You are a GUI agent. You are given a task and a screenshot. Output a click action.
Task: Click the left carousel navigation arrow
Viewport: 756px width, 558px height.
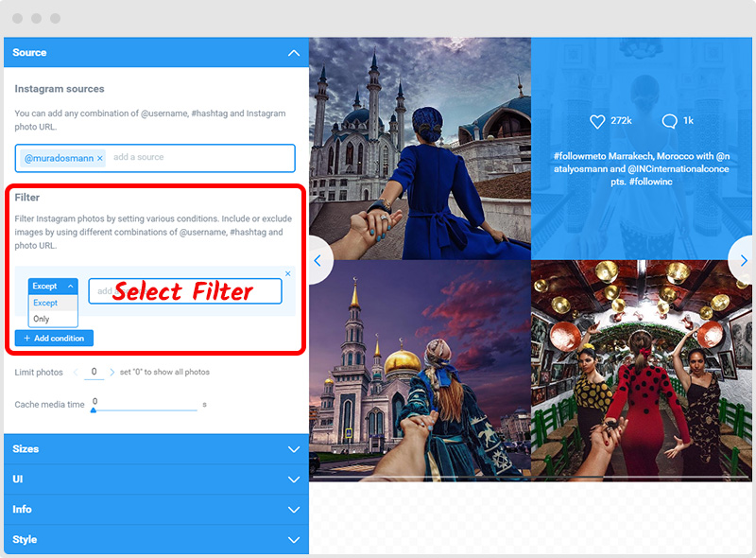pos(318,260)
